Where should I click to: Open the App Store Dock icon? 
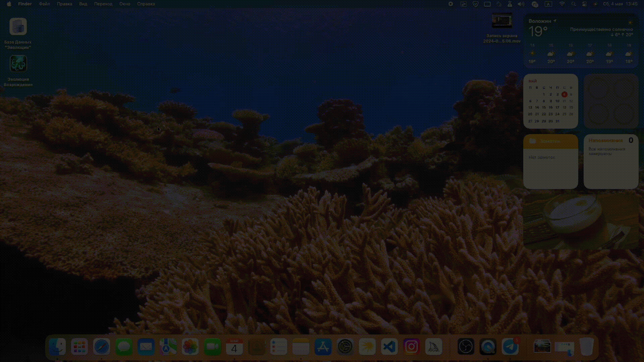click(323, 347)
